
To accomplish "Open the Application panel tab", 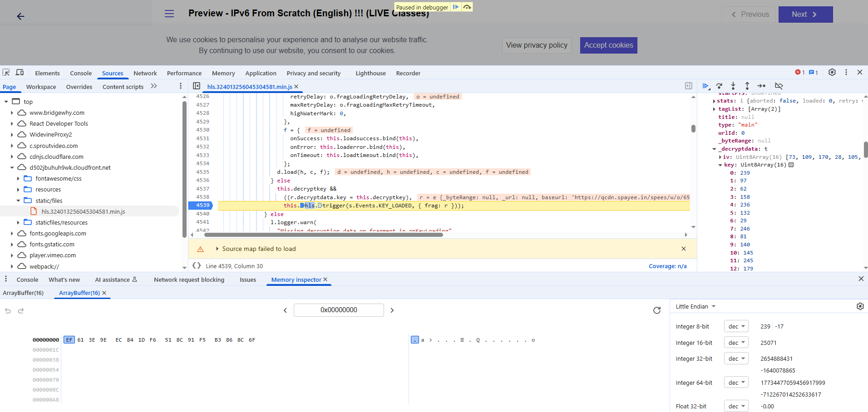I will pos(261,73).
